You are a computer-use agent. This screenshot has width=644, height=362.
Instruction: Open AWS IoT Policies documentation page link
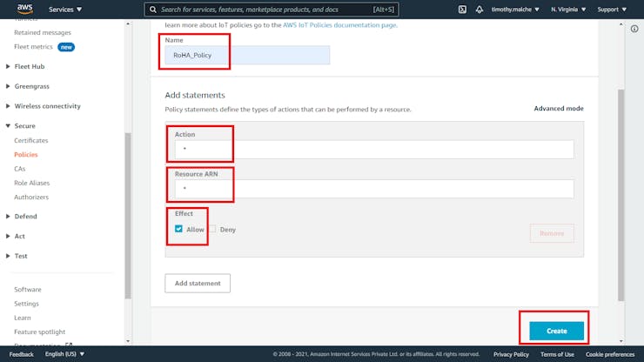coord(340,25)
